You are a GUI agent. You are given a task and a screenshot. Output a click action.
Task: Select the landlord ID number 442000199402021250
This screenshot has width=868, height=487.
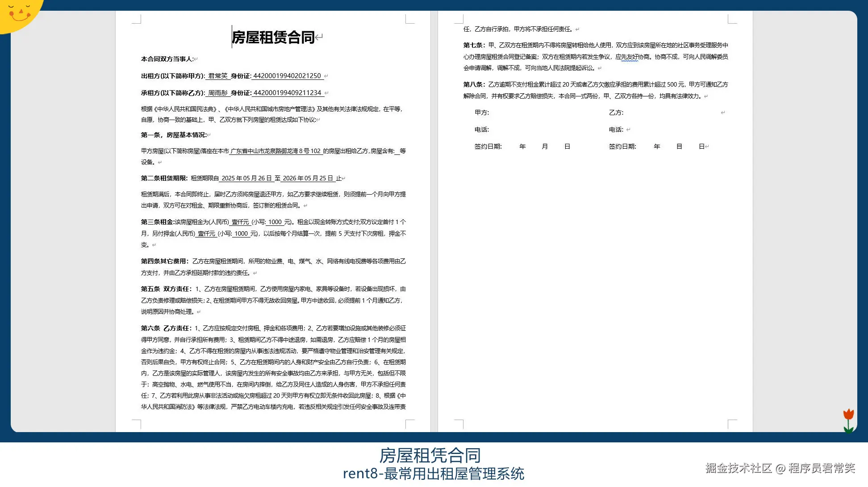pos(288,75)
